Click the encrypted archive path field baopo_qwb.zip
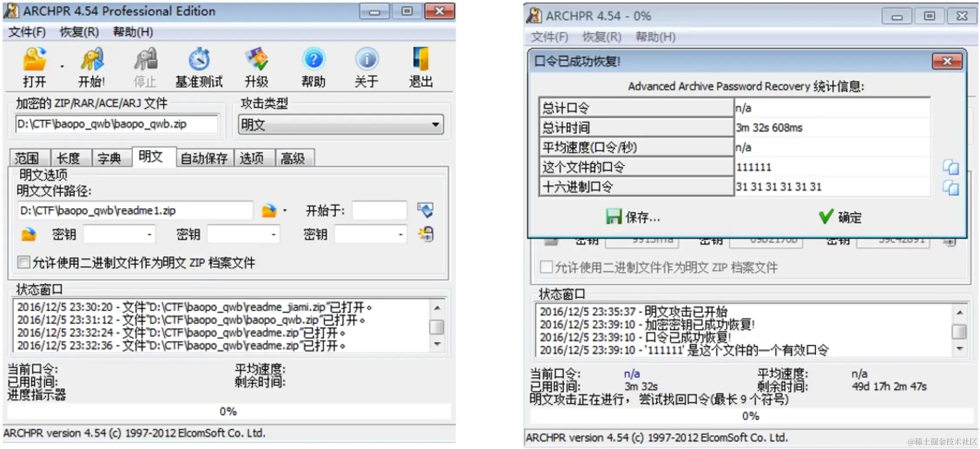The width and height of the screenshot is (980, 449). click(117, 124)
